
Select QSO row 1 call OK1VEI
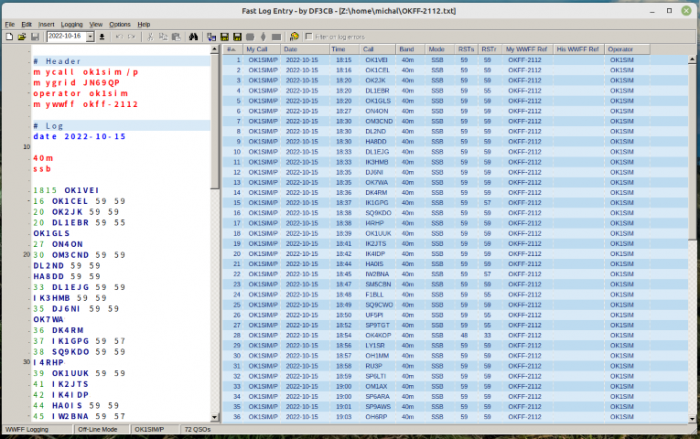click(376, 60)
